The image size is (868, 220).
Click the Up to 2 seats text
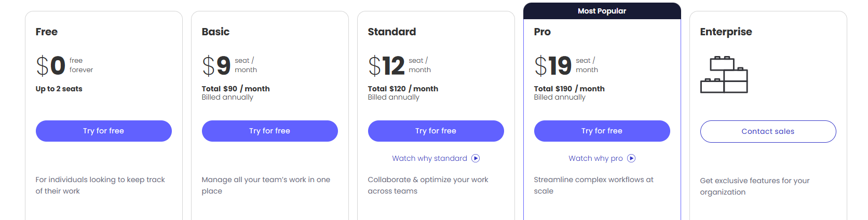click(x=59, y=89)
